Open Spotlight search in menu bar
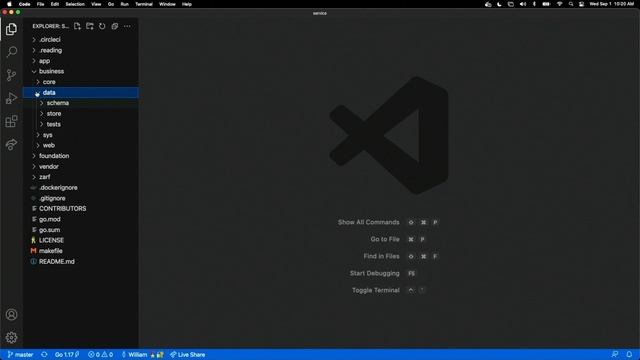Screen dimensions: 640x360 [x=571, y=4]
